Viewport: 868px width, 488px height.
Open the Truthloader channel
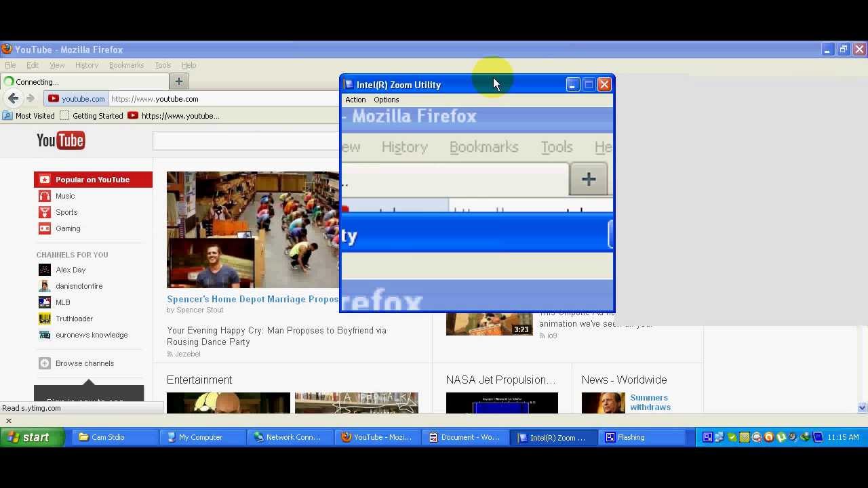(74, 319)
